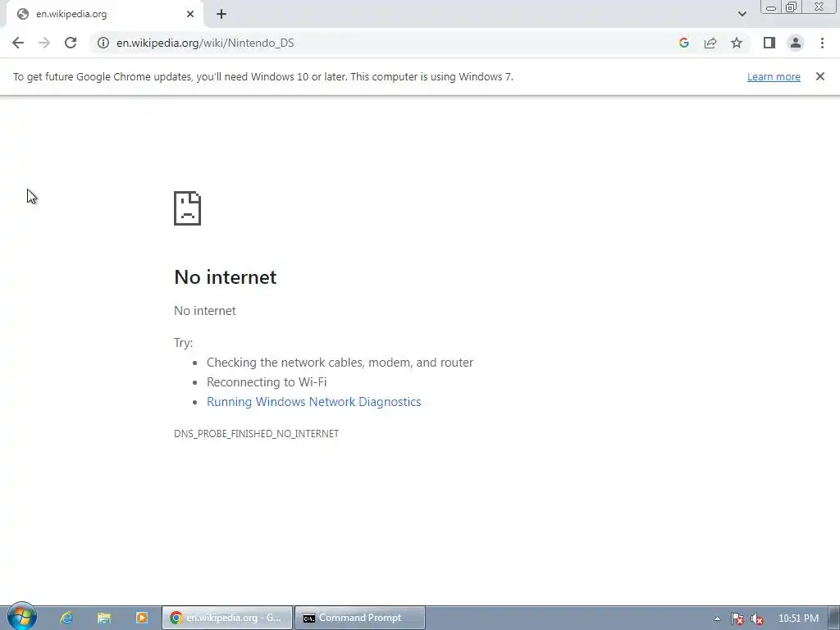Run Windows Network Diagnostics link
The height and width of the screenshot is (630, 840).
314,402
